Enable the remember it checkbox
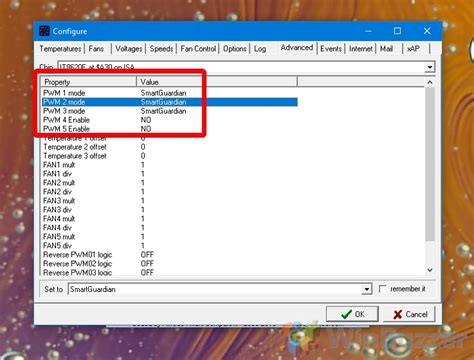This screenshot has width=474, height=360. [x=383, y=289]
